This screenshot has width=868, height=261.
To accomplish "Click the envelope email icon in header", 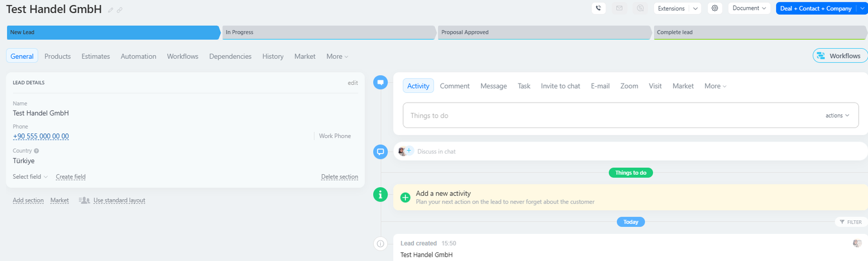I will (x=619, y=8).
